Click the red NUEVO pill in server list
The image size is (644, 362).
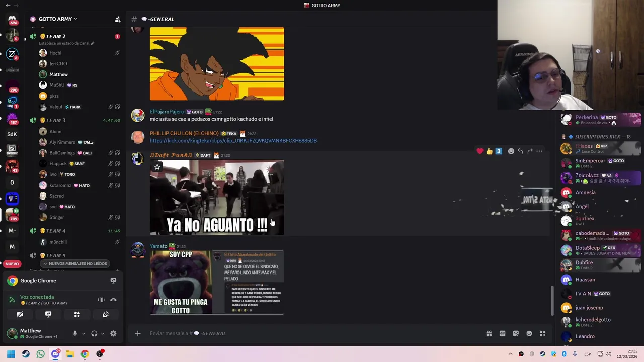(12, 264)
